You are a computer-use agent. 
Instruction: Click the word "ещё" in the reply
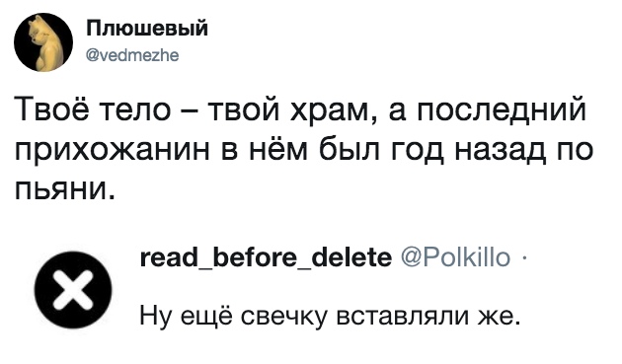click(206, 316)
